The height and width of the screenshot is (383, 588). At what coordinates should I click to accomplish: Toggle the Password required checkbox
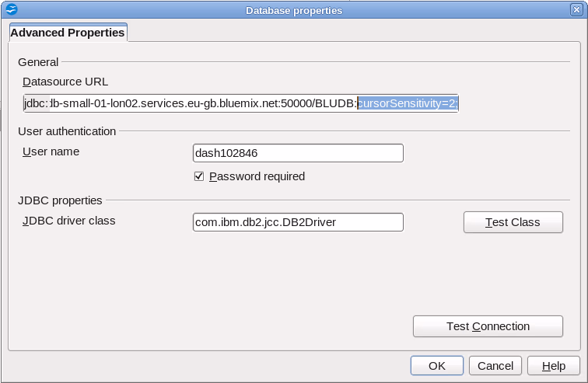click(199, 176)
